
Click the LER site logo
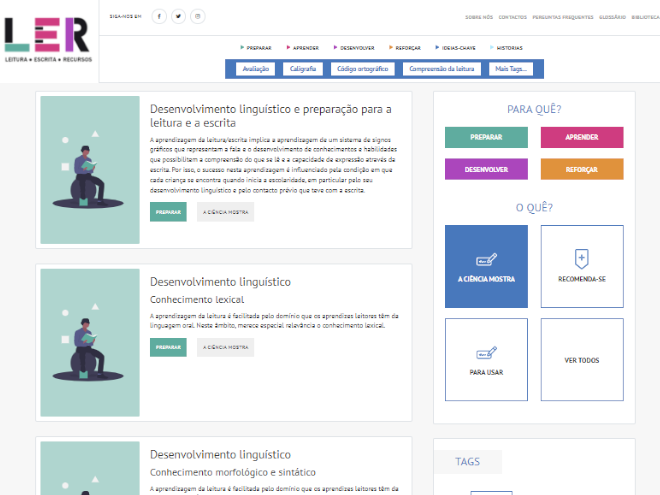pyautogui.click(x=48, y=40)
